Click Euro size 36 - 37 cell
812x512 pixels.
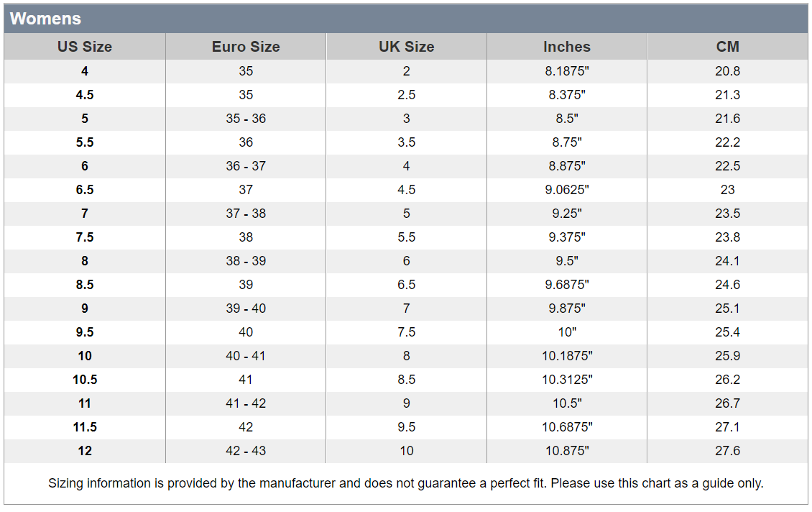pos(246,166)
